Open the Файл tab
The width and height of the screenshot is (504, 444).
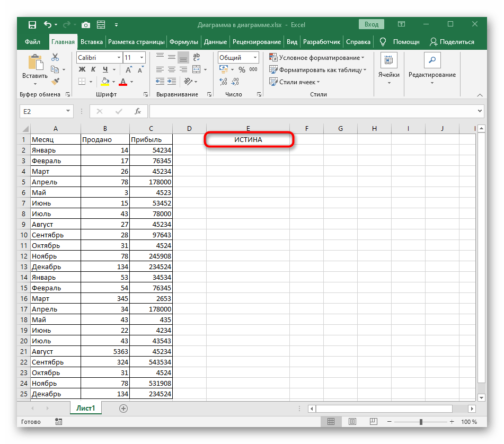click(x=32, y=42)
